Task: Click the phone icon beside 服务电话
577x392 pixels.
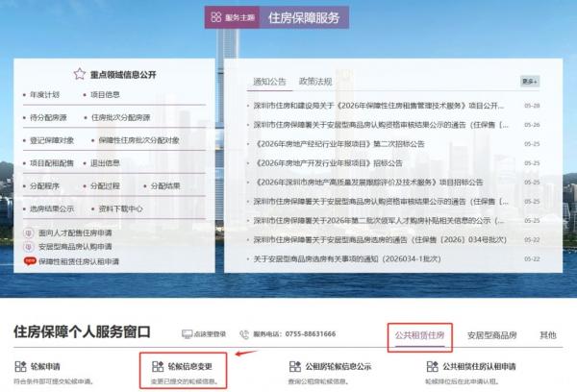Action: click(244, 334)
